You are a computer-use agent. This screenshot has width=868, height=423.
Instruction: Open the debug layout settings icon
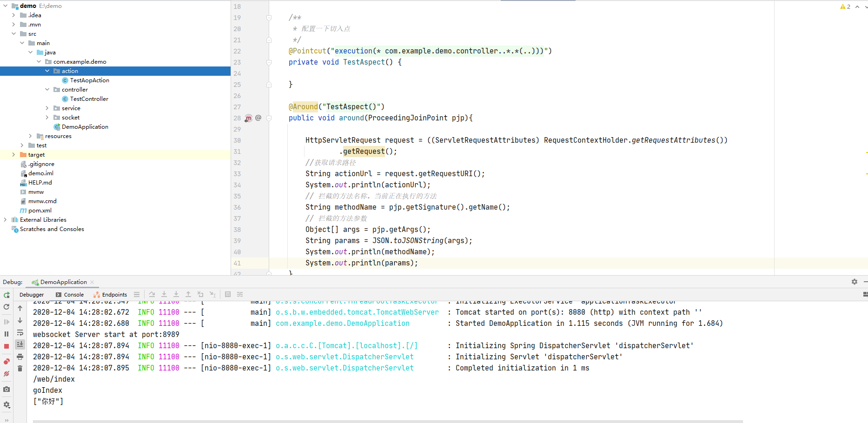pos(865,294)
